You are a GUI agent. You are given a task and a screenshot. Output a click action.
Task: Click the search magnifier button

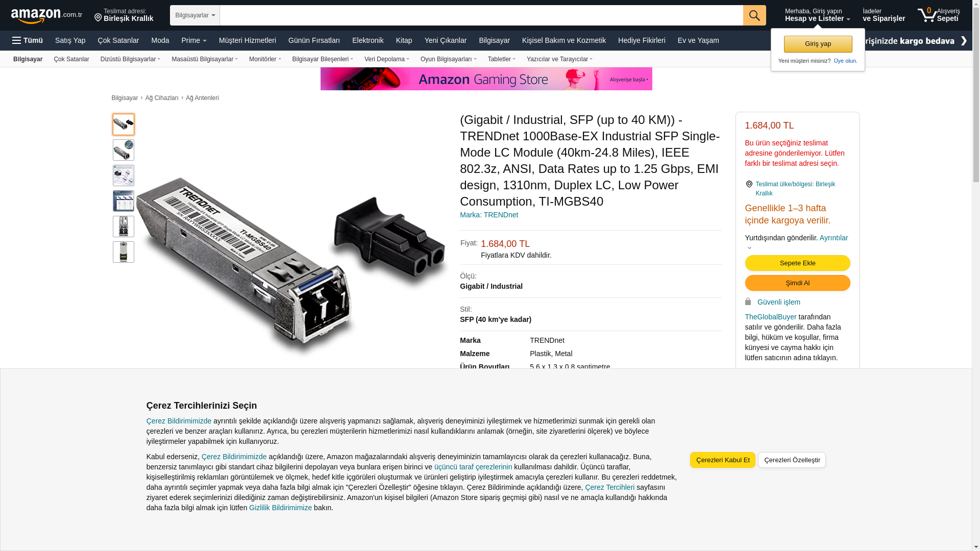(754, 15)
